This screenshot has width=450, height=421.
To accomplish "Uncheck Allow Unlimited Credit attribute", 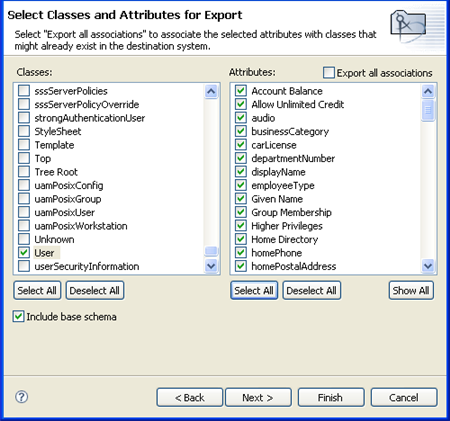I will 241,104.
